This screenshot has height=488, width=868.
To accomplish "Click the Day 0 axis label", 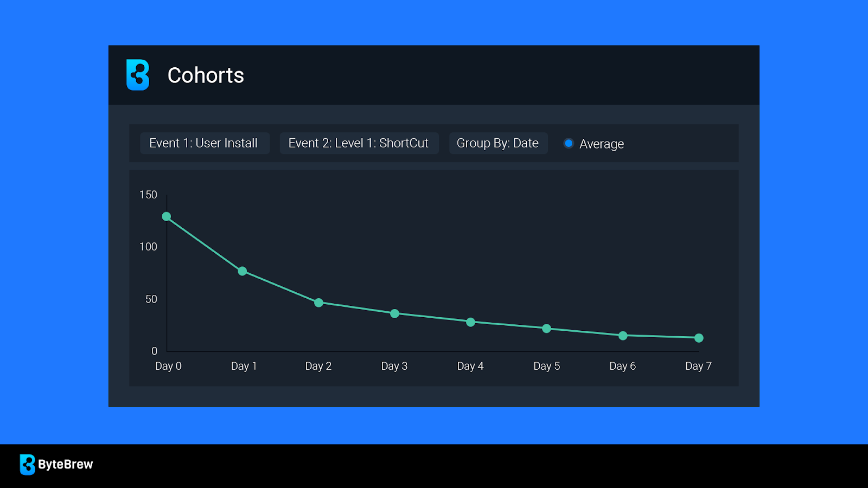I will 168,366.
